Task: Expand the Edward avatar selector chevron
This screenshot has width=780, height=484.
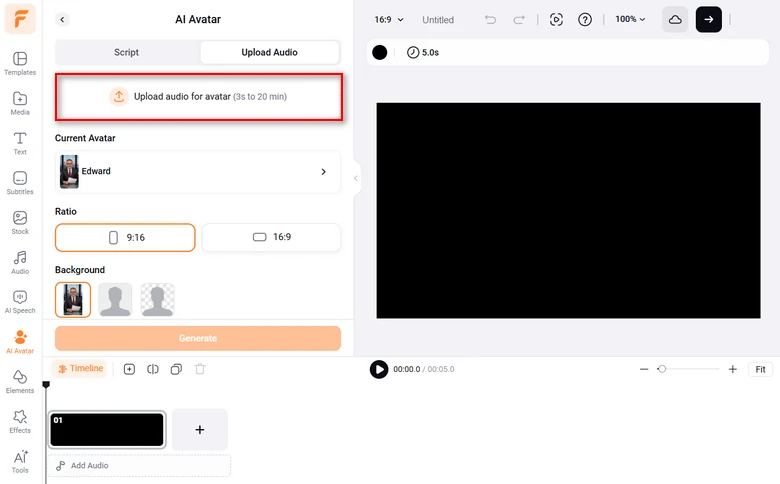Action: point(323,172)
